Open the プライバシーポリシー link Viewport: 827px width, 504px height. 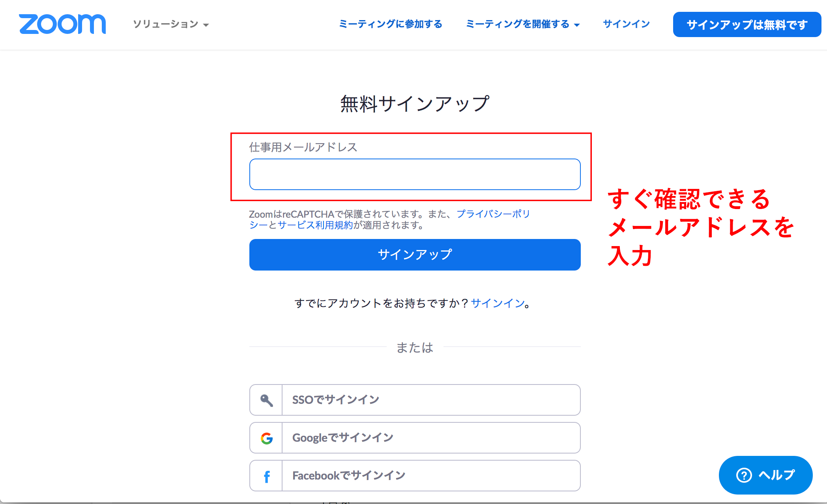click(x=493, y=214)
